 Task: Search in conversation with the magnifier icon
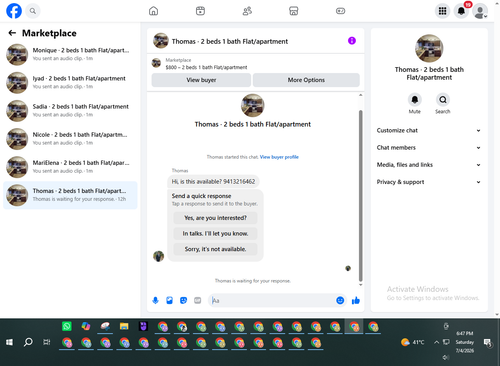[x=443, y=100]
